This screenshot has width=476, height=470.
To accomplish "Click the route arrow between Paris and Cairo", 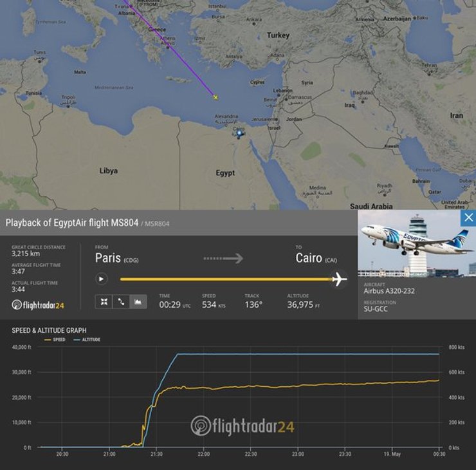I will pos(223,258).
